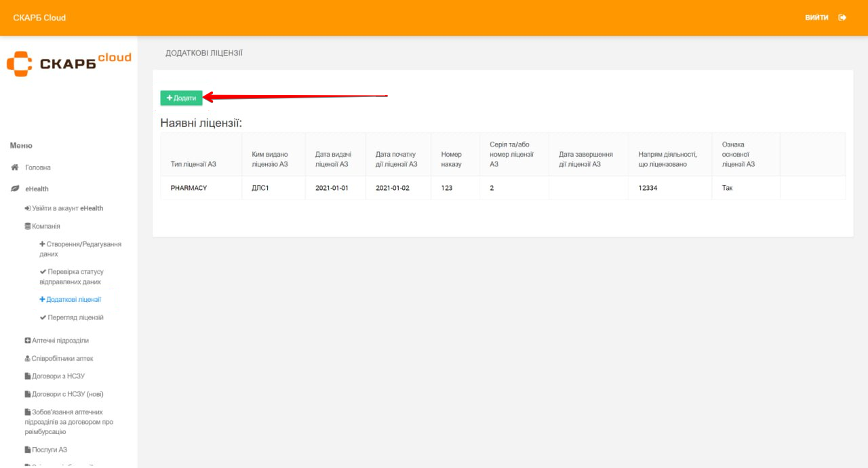Open Увійти в акаунт eHealth
868x468 pixels.
click(64, 208)
